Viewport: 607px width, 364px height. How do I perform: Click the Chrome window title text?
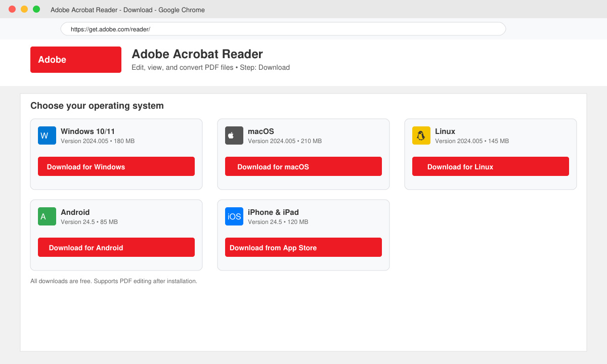coord(127,10)
